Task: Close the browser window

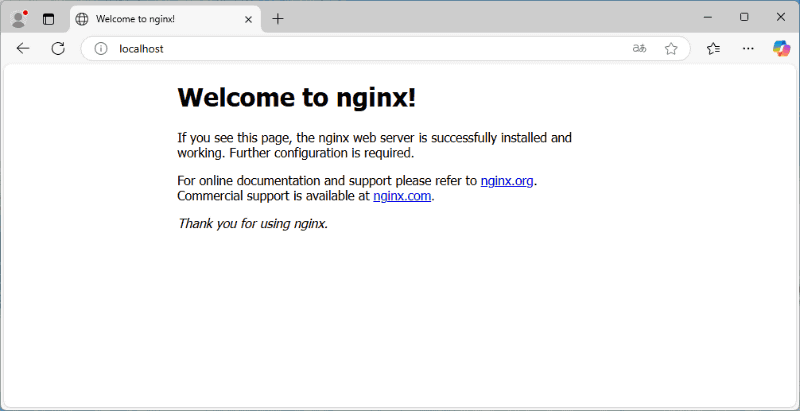Action: pyautogui.click(x=781, y=17)
